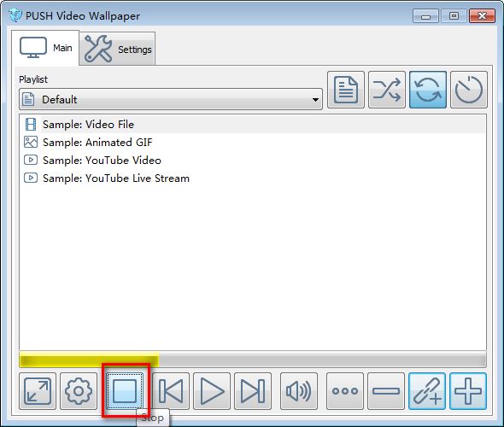Select Sample: Animated GIF entry
The image size is (504, 427).
pos(252,143)
